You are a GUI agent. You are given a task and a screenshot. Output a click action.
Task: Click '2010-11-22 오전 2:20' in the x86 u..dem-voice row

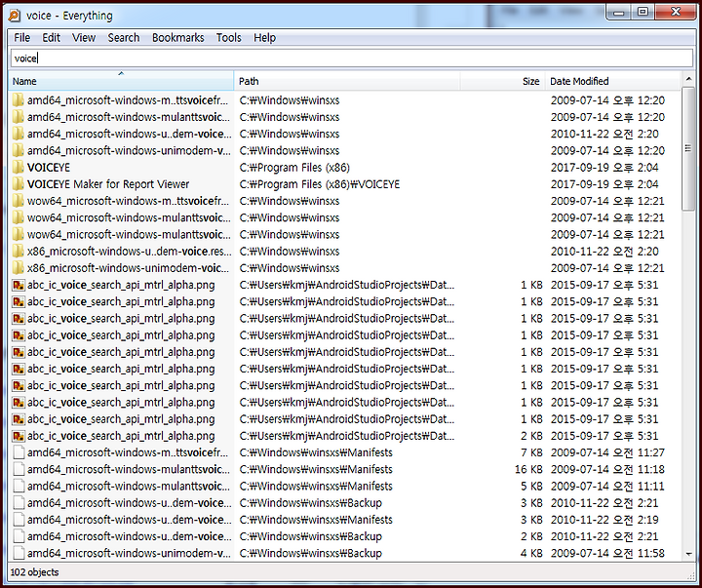(x=604, y=252)
